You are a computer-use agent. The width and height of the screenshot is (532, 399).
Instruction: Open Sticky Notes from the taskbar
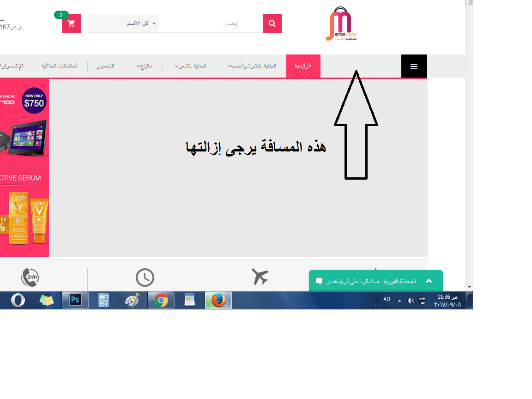tap(47, 300)
